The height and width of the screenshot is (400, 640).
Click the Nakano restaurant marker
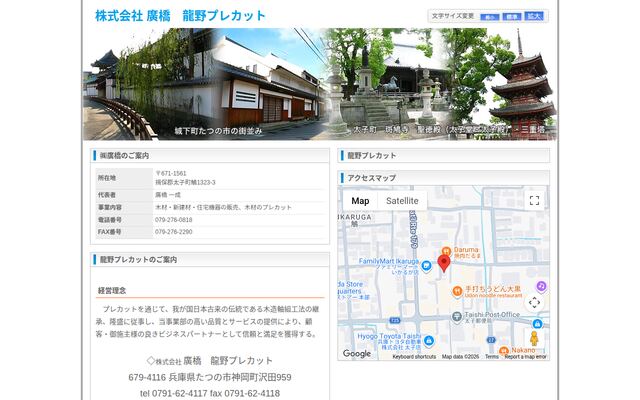coord(504,350)
